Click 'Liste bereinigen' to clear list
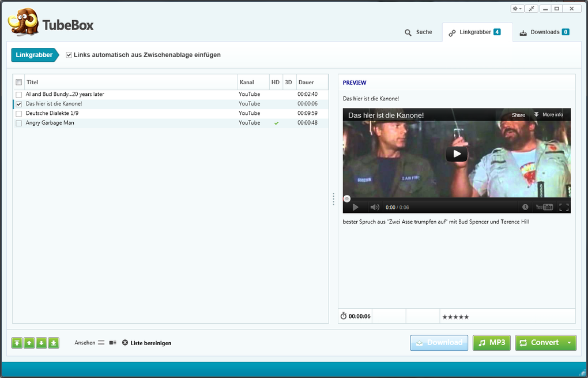This screenshot has width=588, height=378. click(x=146, y=343)
